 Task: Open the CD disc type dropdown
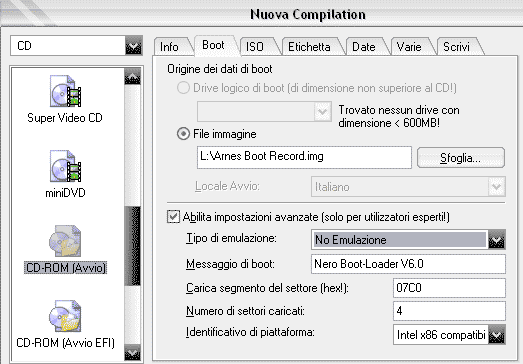(x=133, y=46)
